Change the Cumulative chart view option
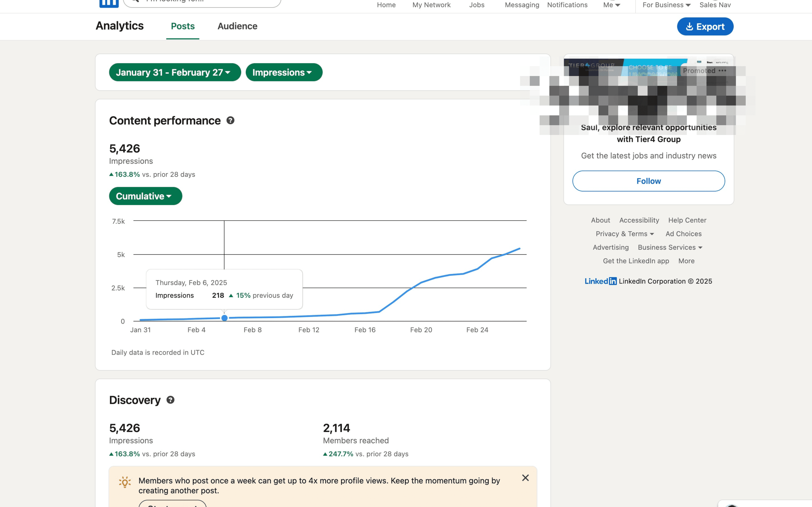The height and width of the screenshot is (507, 812). point(145,196)
